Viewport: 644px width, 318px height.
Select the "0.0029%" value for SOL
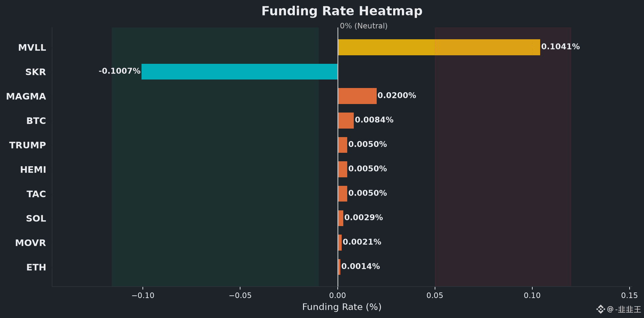click(364, 218)
